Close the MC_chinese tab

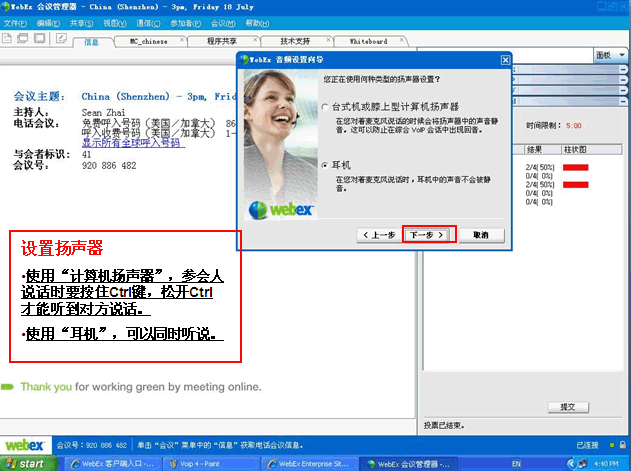click(x=182, y=40)
